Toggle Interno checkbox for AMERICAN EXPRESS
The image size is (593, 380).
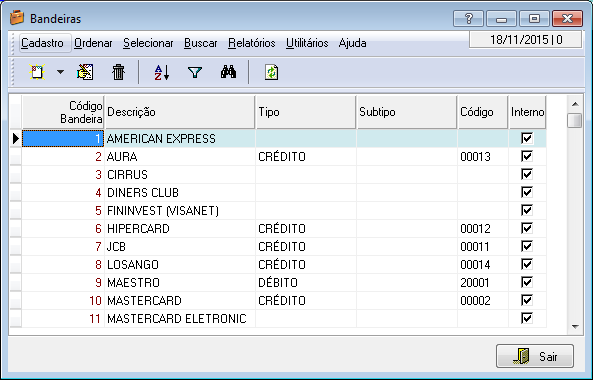tap(527, 138)
